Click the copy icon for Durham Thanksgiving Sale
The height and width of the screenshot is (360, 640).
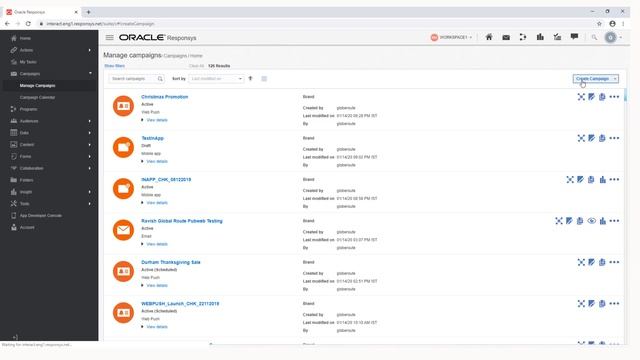(x=602, y=262)
